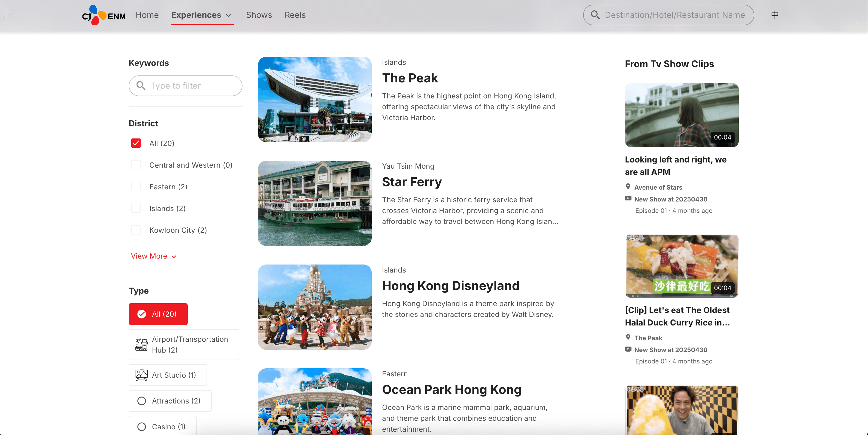
Task: Click the location pin next to The Peak
Action: click(x=628, y=337)
